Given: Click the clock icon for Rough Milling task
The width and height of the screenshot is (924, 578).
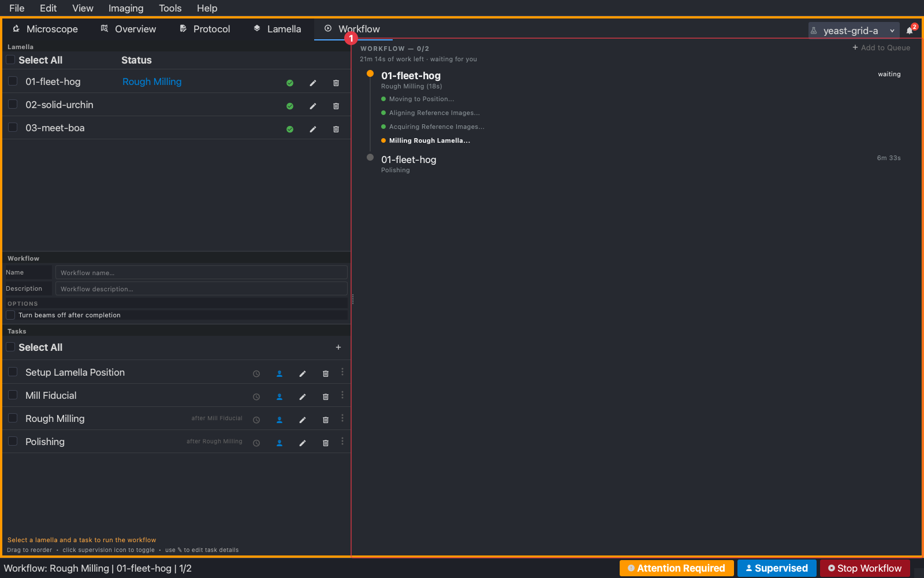Looking at the screenshot, I should pyautogui.click(x=256, y=420).
